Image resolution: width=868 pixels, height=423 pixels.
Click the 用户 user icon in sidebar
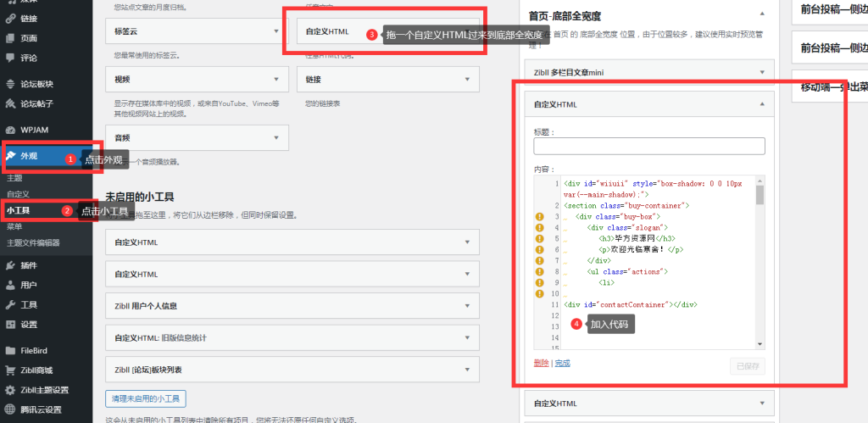(9, 285)
